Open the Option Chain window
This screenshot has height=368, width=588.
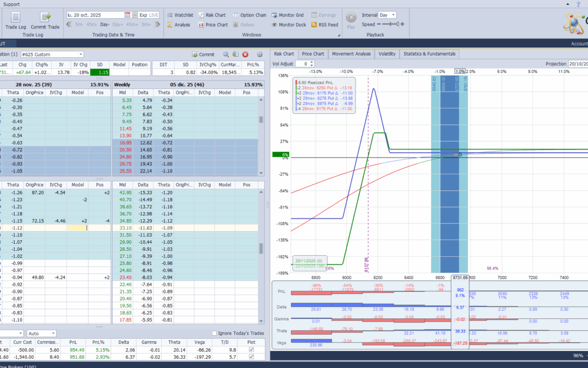pyautogui.click(x=249, y=15)
